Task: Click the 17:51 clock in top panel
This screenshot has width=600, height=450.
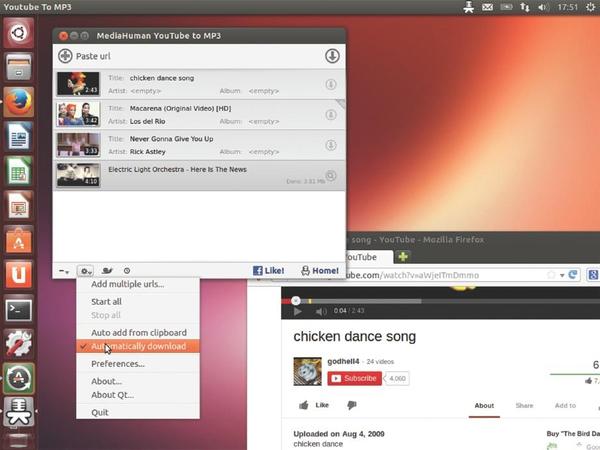Action: tap(567, 7)
